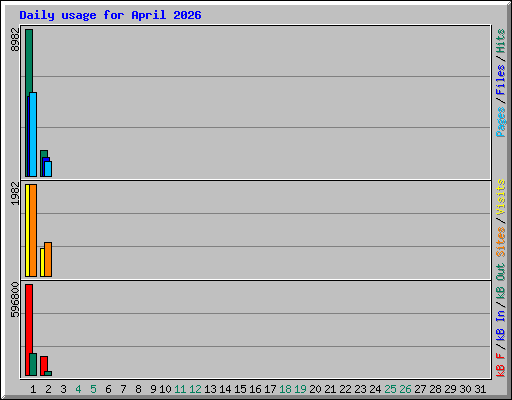This screenshot has width=512, height=400.
Task: Click the yellow Visits bar for day 1
Action: click(27, 230)
